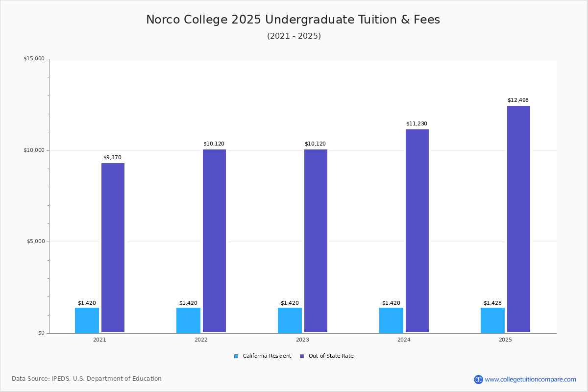Click the 2021 Out-of-State bar
The image size is (588, 392).
(113, 247)
